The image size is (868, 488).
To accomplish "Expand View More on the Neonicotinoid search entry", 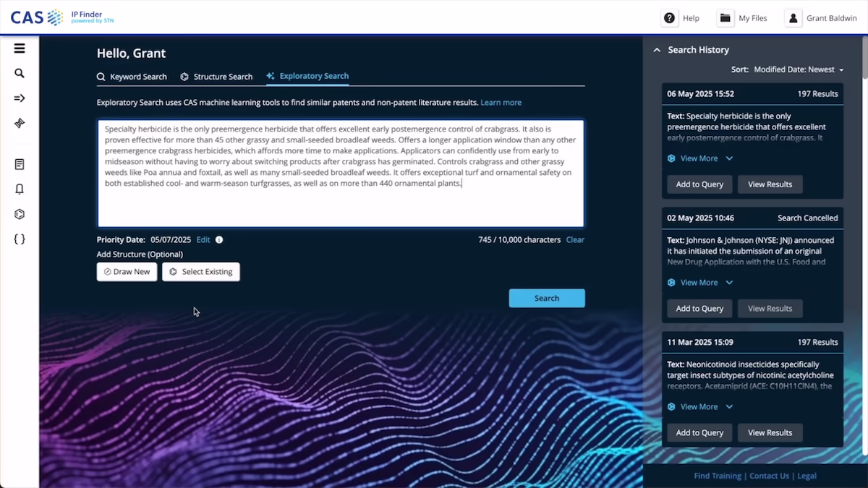I will 699,406.
